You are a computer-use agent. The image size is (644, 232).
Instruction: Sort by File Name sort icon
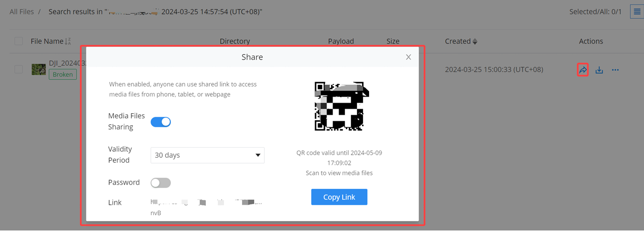click(68, 41)
